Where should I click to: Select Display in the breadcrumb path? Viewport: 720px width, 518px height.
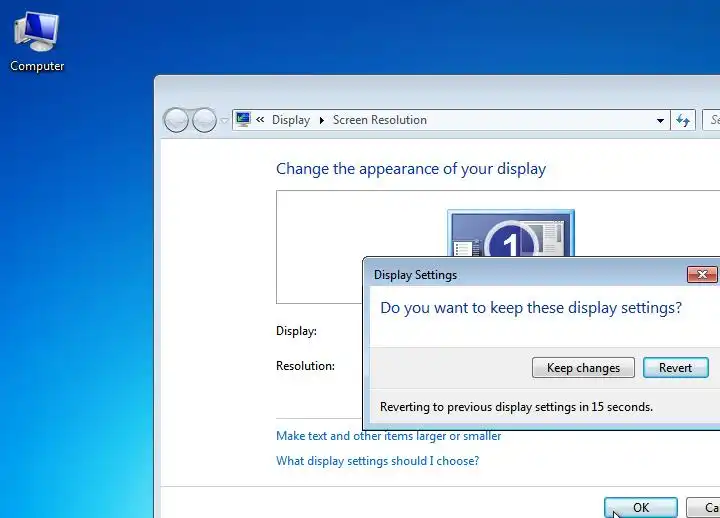pyautogui.click(x=291, y=120)
